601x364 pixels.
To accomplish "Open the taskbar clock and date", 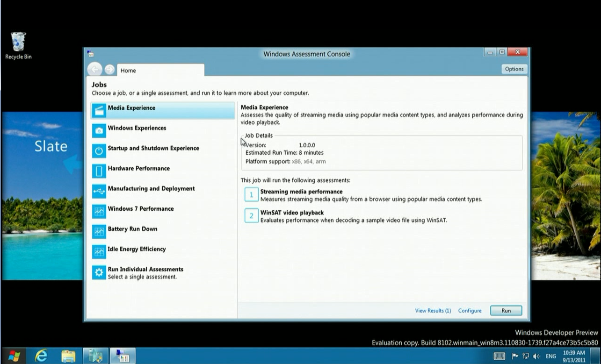I will pyautogui.click(x=575, y=356).
